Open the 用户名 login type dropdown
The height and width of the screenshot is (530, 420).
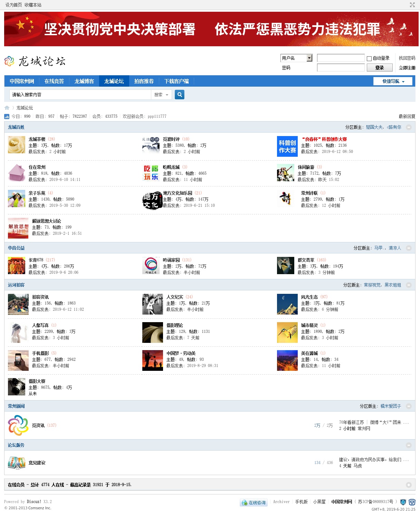(x=309, y=58)
